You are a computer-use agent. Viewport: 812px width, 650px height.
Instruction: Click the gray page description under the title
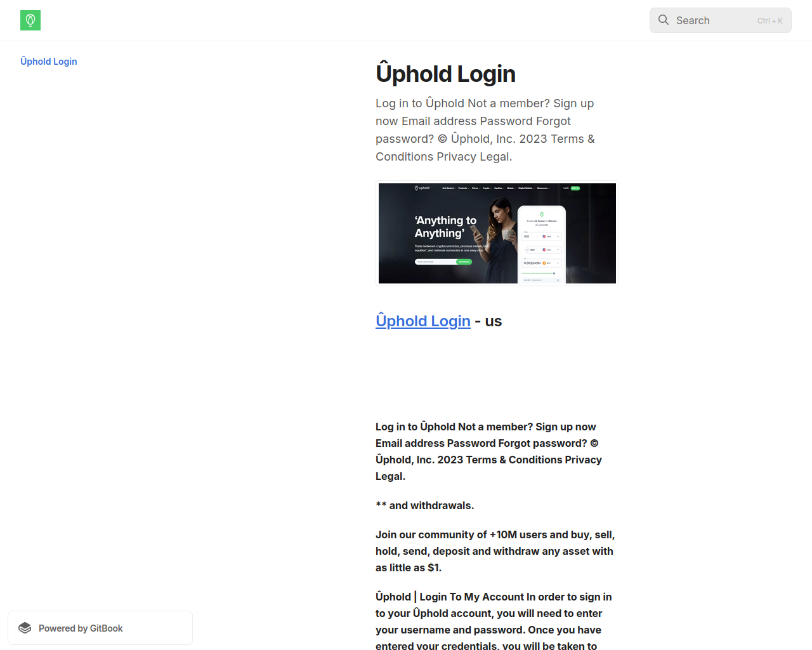coord(486,130)
